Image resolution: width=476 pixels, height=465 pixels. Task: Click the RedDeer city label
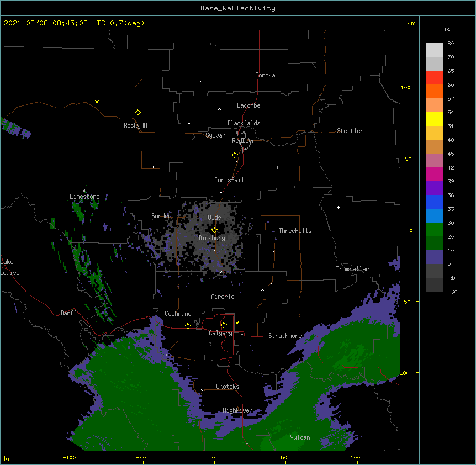[243, 141]
